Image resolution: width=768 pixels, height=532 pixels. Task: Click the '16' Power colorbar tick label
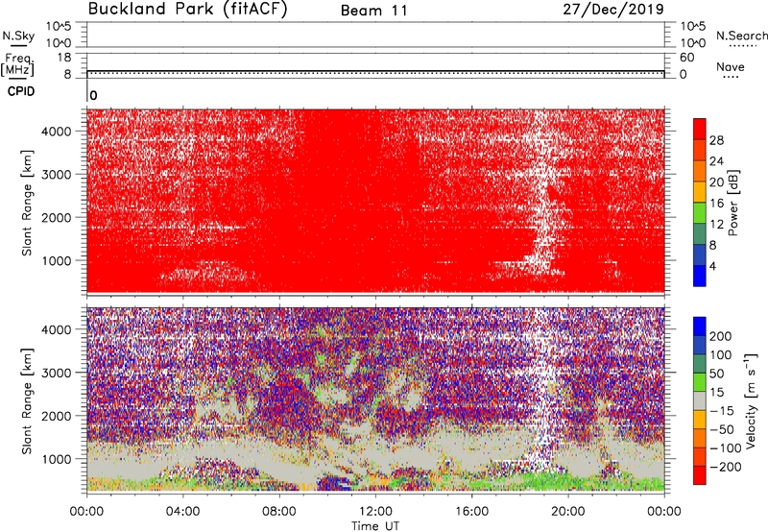[716, 204]
